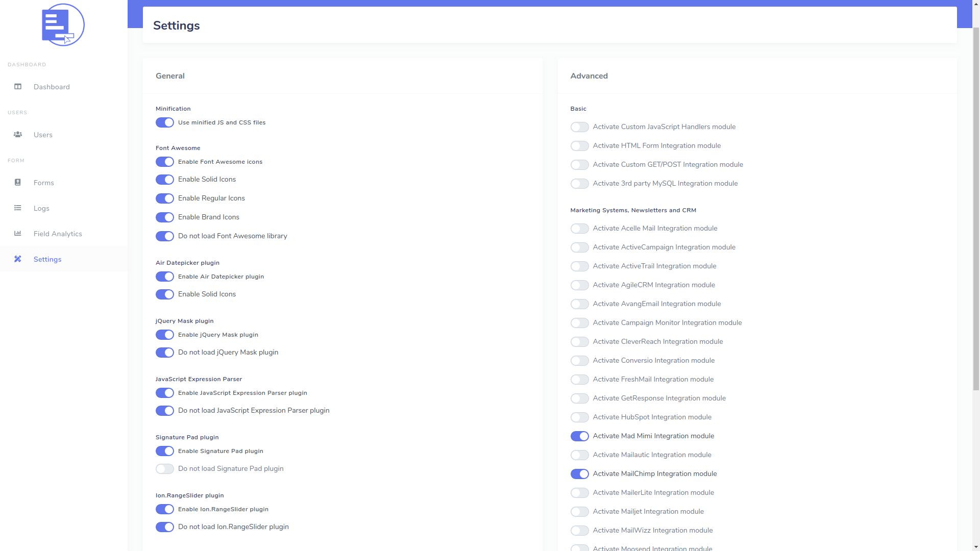Deactivate MailChimp Integration module switch
Screen dimensions: 980x551
(579, 474)
